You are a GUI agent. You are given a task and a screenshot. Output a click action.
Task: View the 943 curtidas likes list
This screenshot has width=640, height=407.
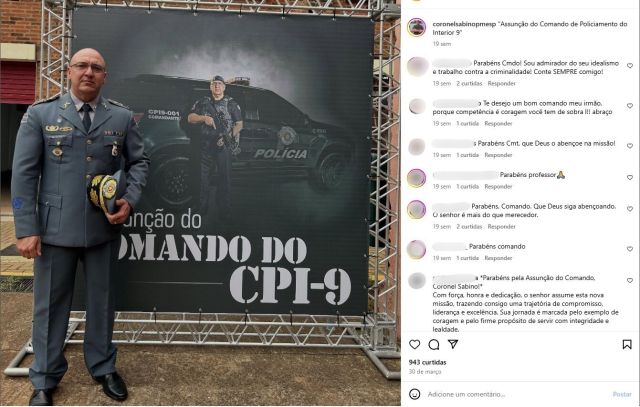pyautogui.click(x=427, y=362)
